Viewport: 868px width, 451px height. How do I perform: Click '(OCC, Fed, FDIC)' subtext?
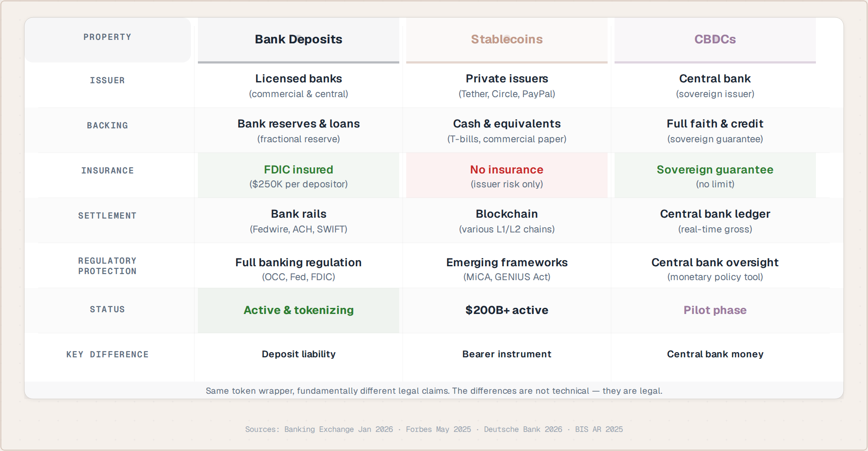299,277
